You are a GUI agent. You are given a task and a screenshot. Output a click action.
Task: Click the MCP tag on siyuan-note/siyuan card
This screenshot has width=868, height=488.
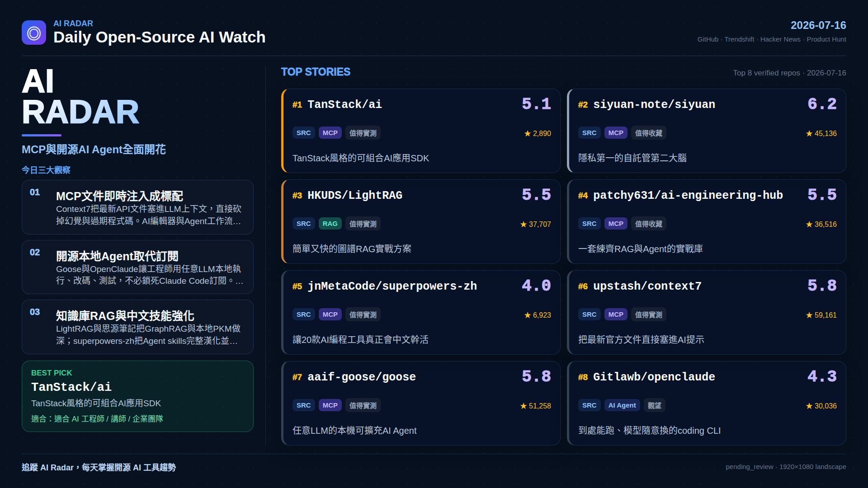click(616, 133)
